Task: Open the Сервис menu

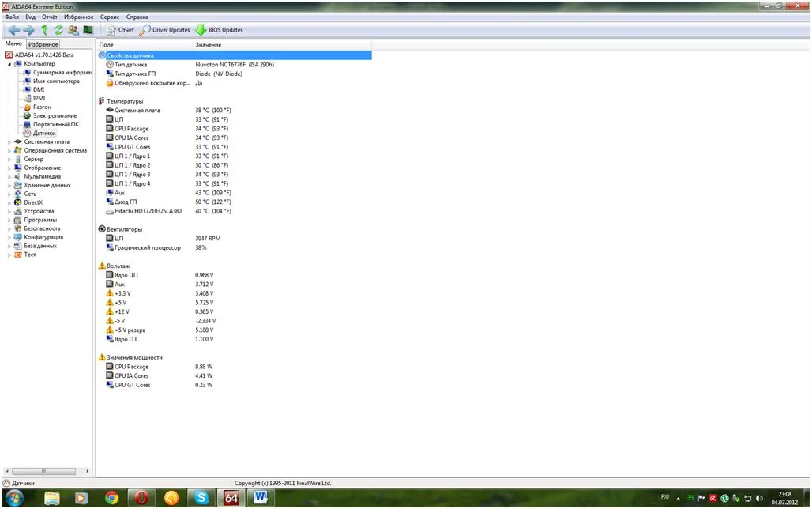Action: click(x=110, y=17)
